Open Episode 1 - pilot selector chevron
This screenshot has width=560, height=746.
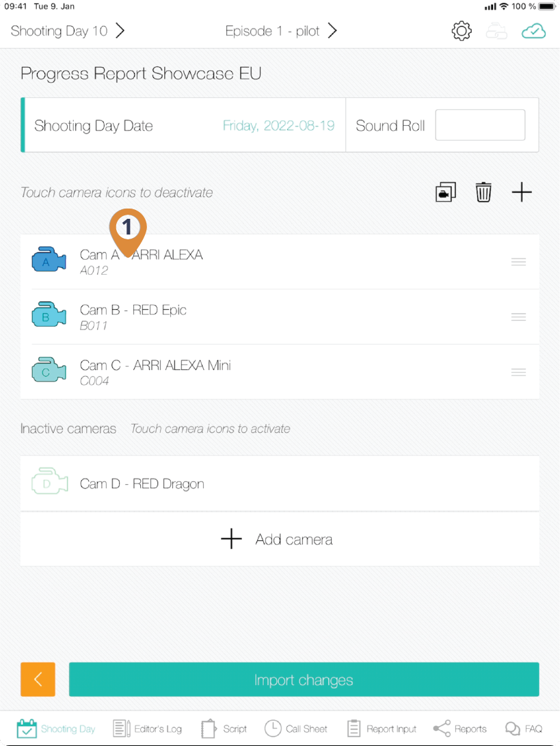332,31
